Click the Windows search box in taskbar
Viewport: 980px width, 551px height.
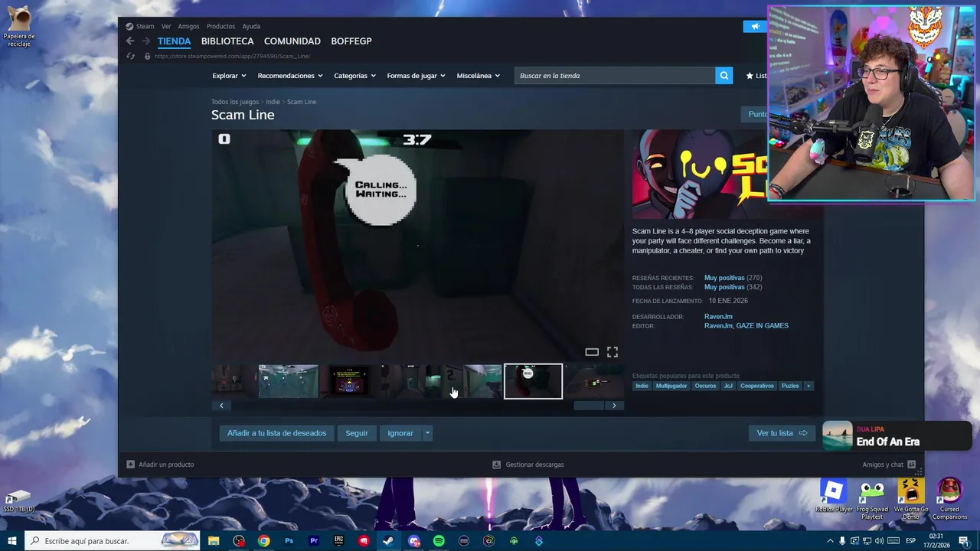click(x=113, y=541)
